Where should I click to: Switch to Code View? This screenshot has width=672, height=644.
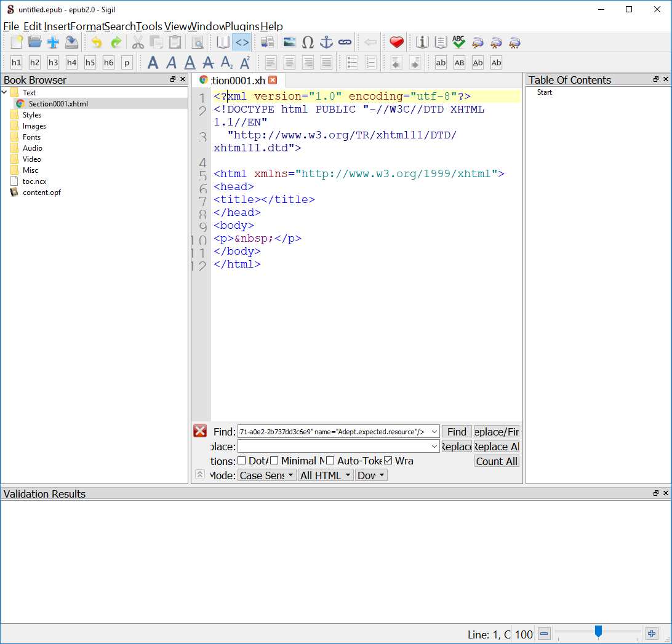[241, 42]
